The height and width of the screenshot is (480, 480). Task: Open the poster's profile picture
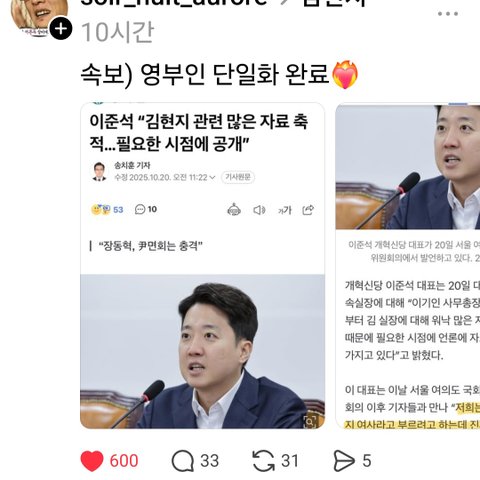tap(37, 17)
